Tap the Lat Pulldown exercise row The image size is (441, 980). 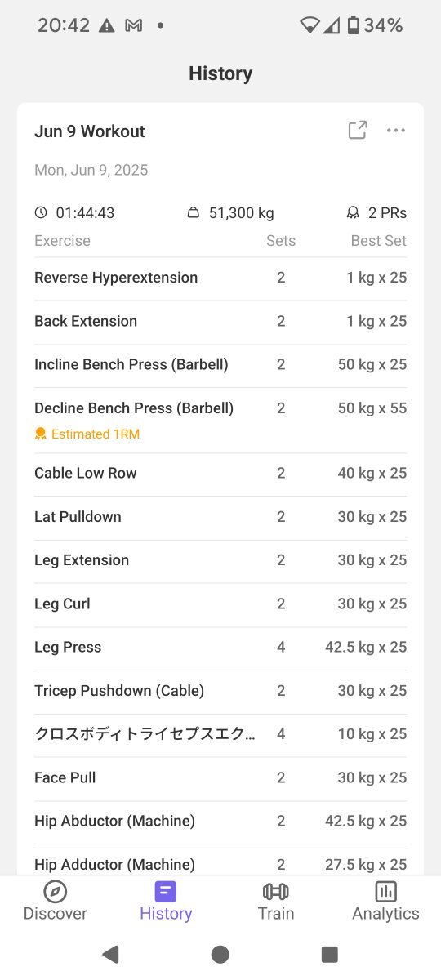coord(220,517)
